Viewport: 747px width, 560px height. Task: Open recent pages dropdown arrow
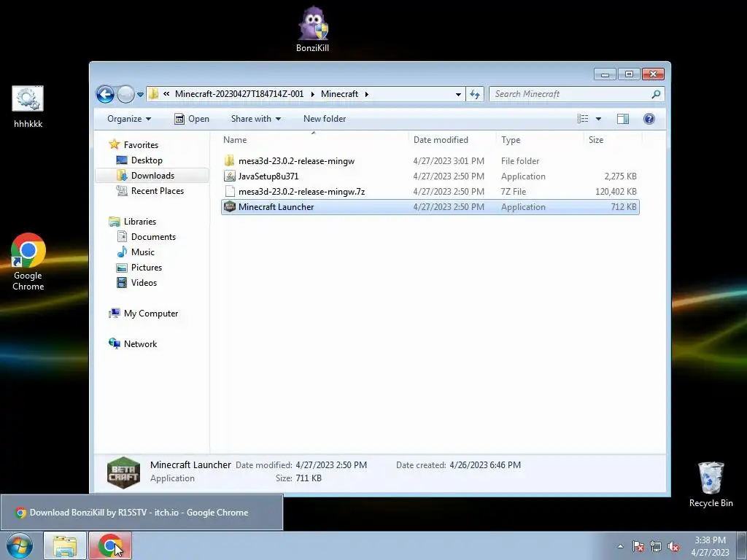(141, 94)
